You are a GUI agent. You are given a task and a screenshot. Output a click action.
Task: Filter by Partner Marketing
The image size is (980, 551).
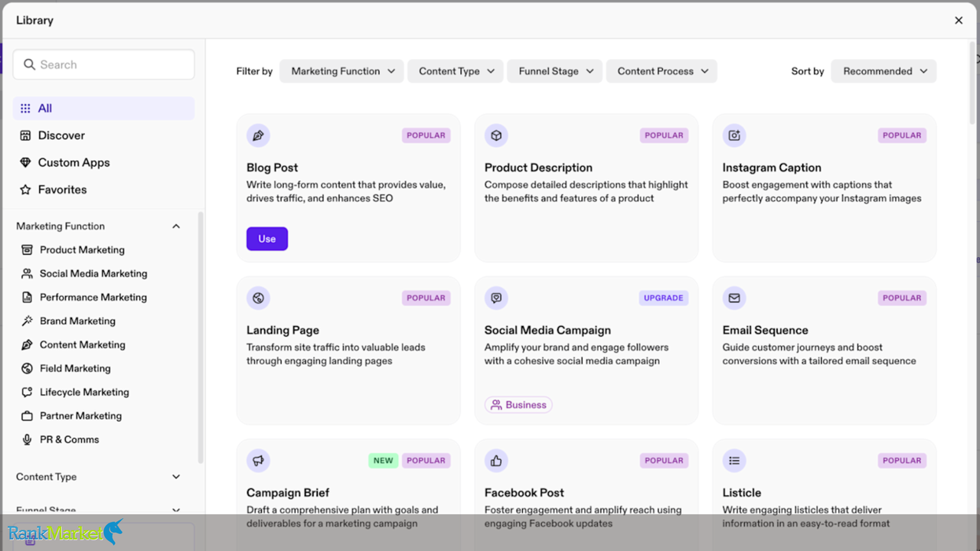click(x=80, y=416)
